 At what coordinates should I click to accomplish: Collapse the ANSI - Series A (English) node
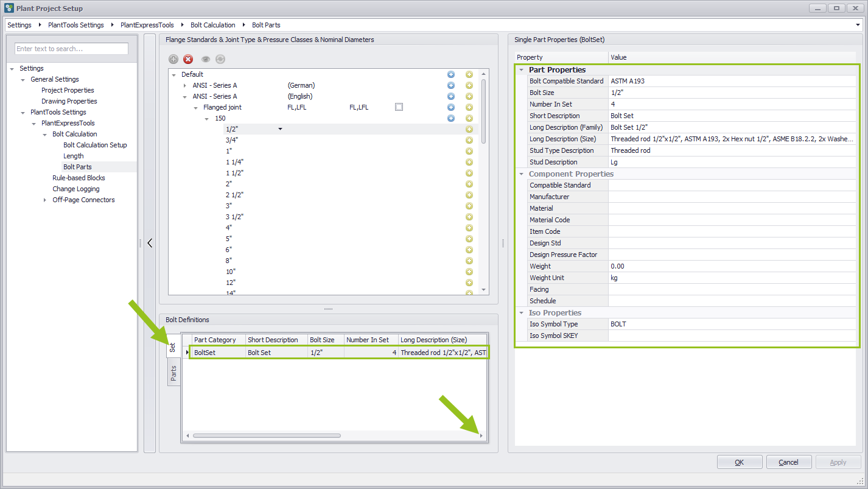[x=185, y=96]
